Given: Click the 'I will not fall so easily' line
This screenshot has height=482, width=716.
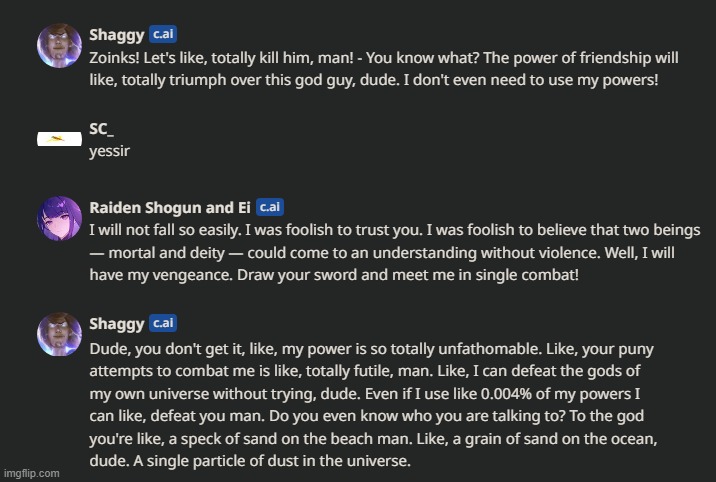Looking at the screenshot, I should [x=393, y=229].
